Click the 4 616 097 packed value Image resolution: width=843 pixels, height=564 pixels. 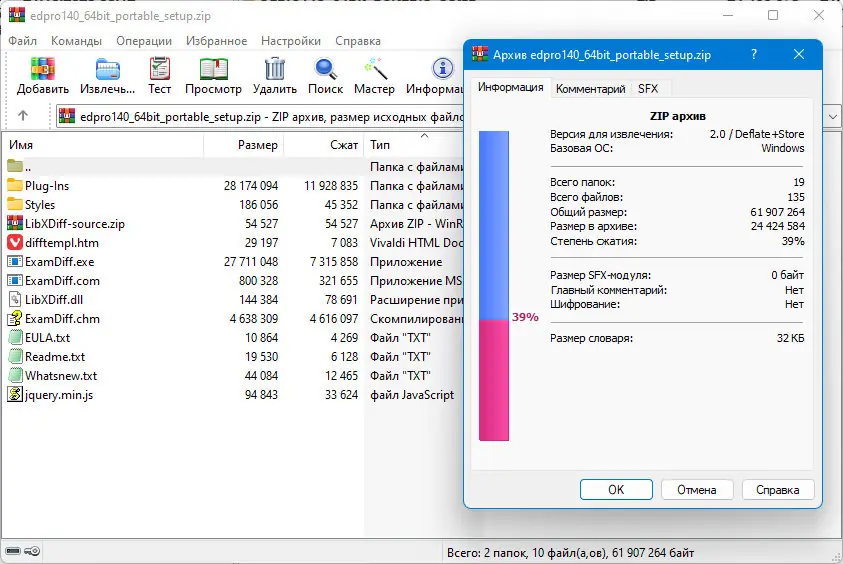coord(333,319)
